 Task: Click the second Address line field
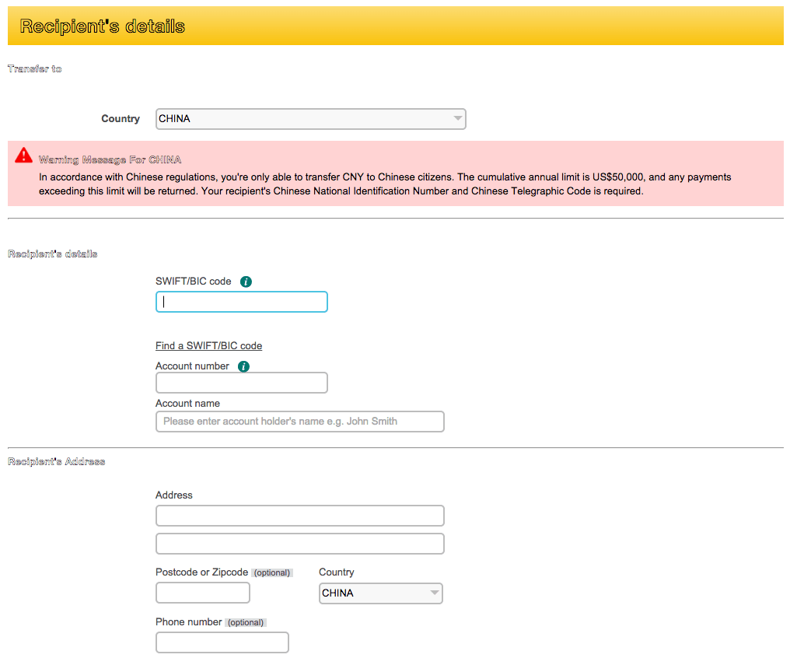[x=299, y=544]
